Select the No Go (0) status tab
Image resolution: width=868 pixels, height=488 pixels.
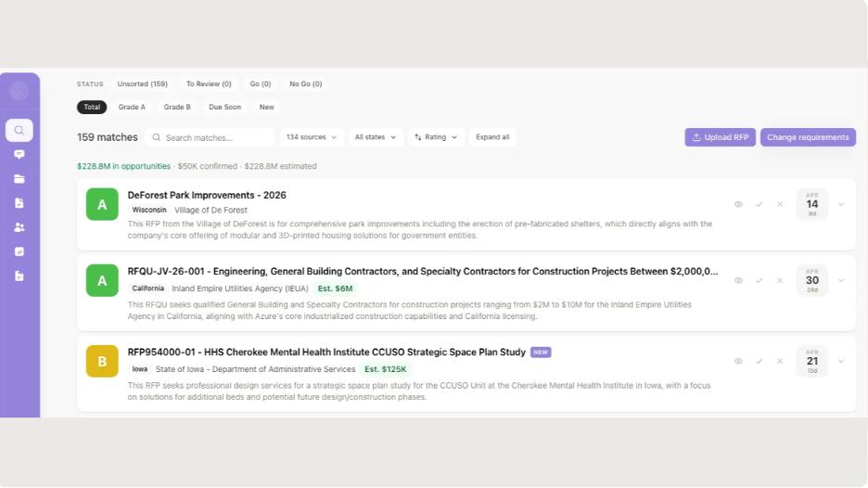click(306, 84)
